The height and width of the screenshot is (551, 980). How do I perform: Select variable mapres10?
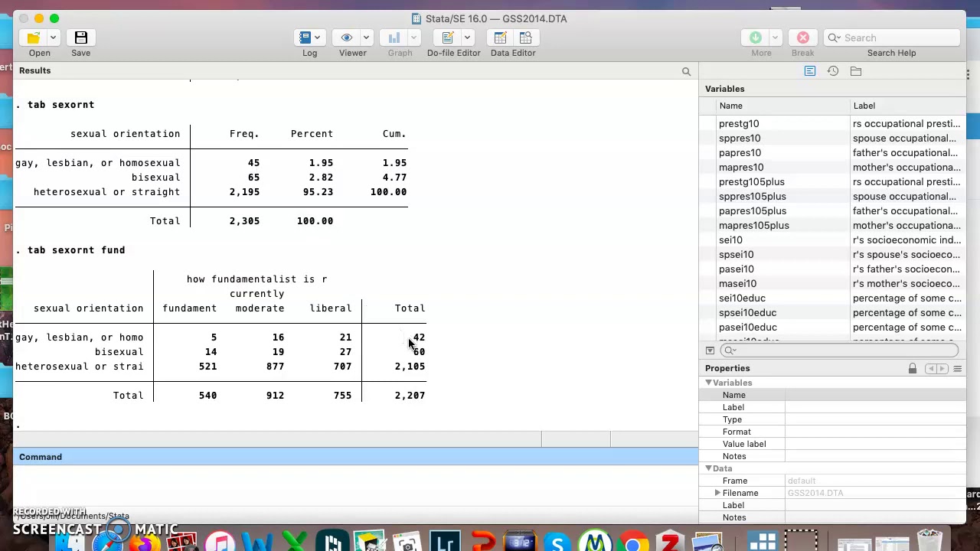tap(741, 168)
